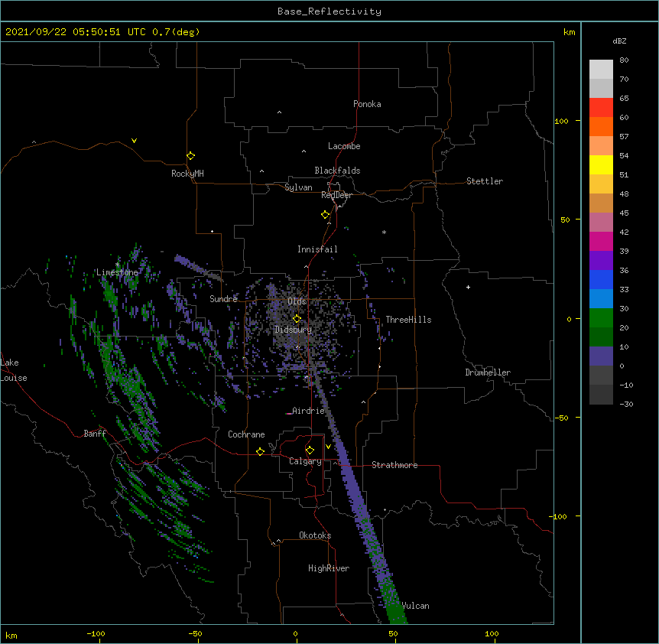Click the HighRiver town label
659x644 pixels.
coord(329,568)
